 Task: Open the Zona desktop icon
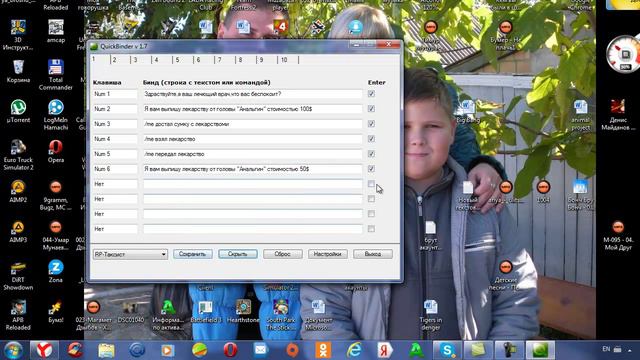(56, 271)
